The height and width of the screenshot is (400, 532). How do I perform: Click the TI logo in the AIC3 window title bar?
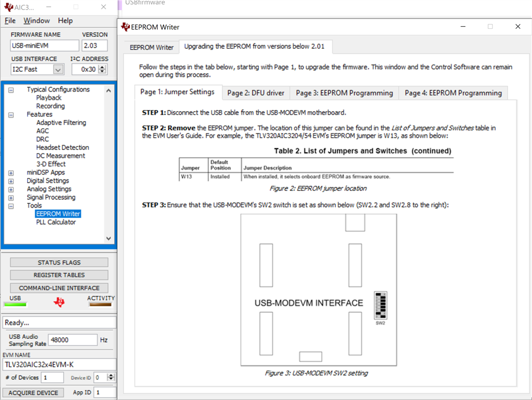coord(8,7)
